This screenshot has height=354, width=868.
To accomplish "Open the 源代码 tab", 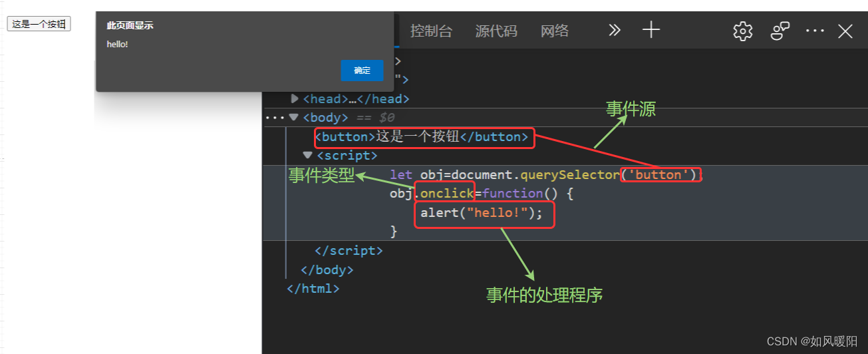I will coord(496,31).
